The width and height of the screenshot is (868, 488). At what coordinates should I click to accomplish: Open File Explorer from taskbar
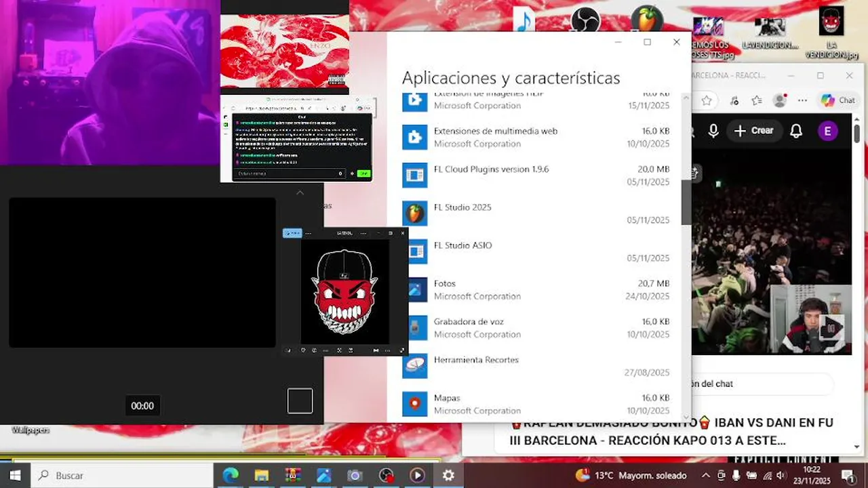coord(262,476)
